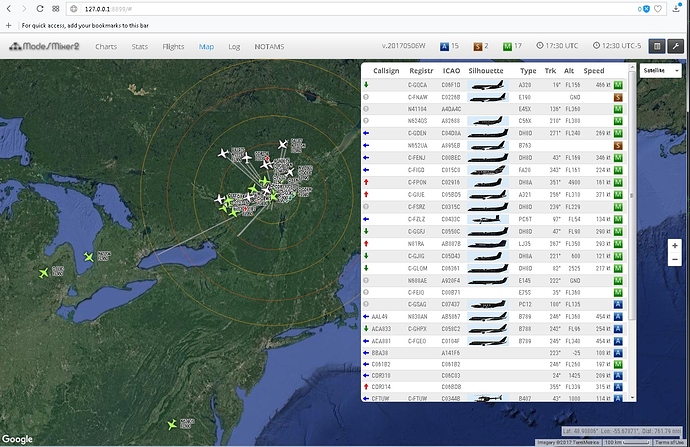This screenshot has width=690, height=447.
Task: Open the NOTAMS tab
Action: click(269, 46)
